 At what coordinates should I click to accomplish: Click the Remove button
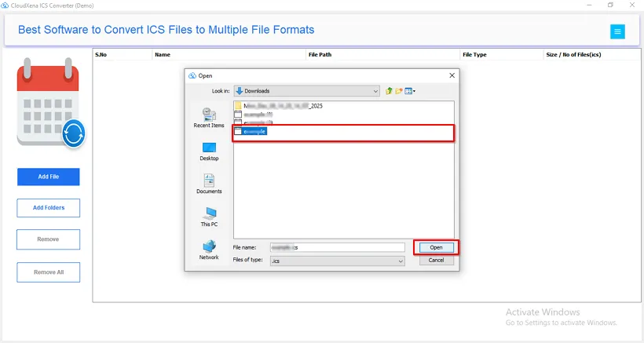coord(49,239)
